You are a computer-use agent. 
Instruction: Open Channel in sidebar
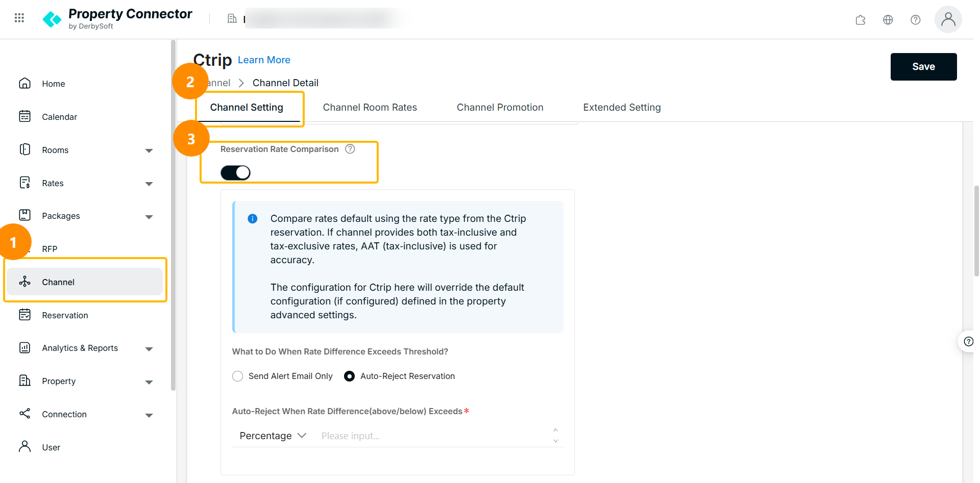[x=85, y=282]
